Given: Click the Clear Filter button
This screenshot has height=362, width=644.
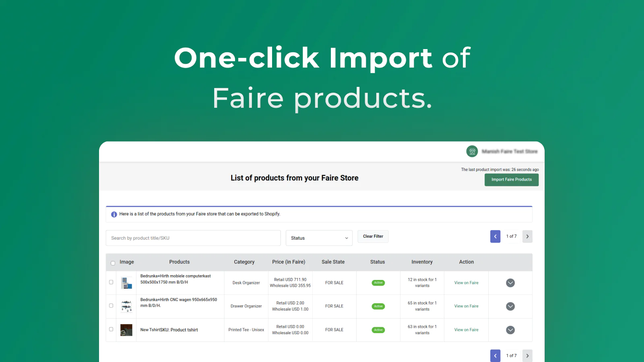Looking at the screenshot, I should point(373,237).
